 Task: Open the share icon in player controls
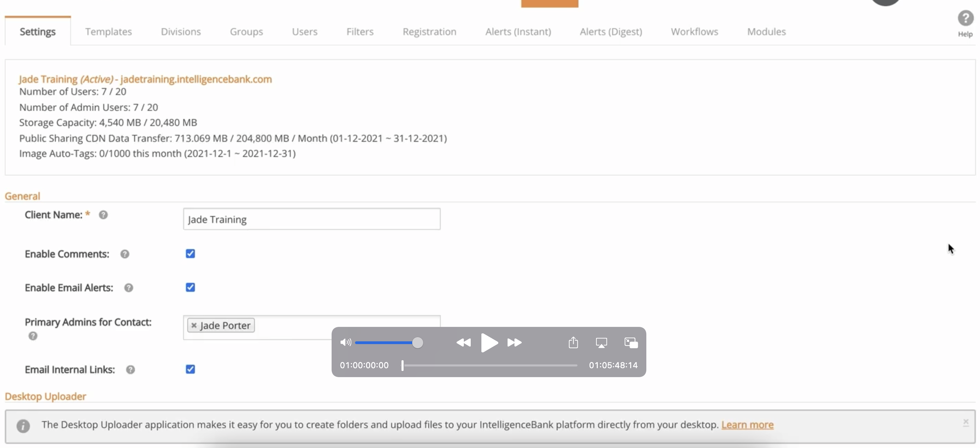coord(573,343)
